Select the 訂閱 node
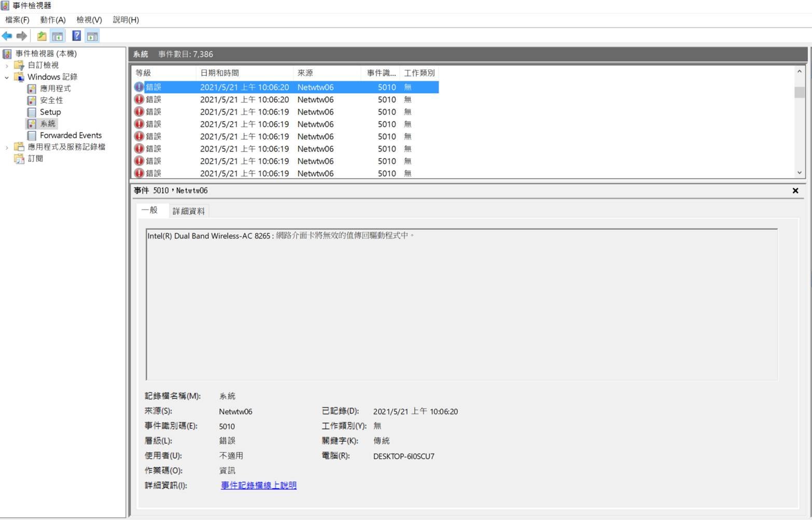The width and height of the screenshot is (812, 520). (35, 159)
